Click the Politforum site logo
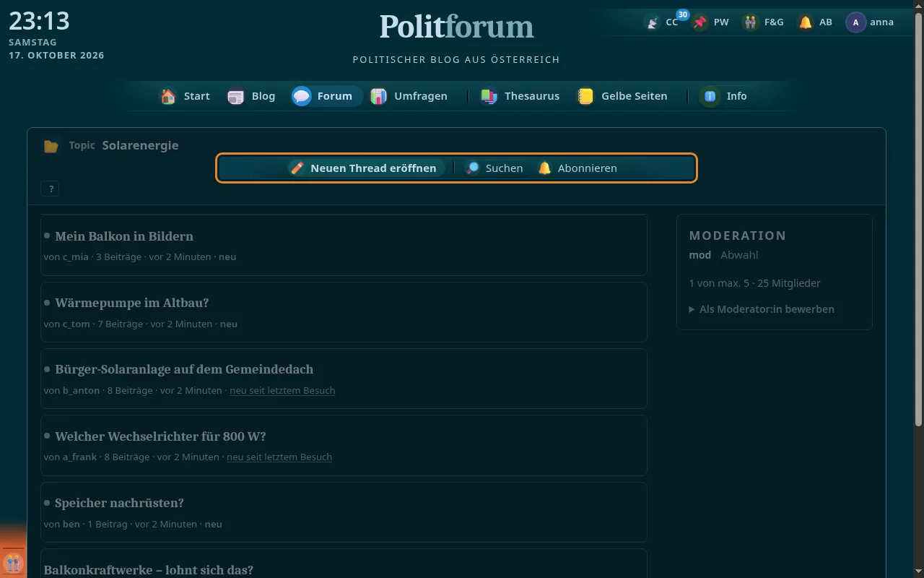Image resolution: width=924 pixels, height=578 pixels. 456,27
